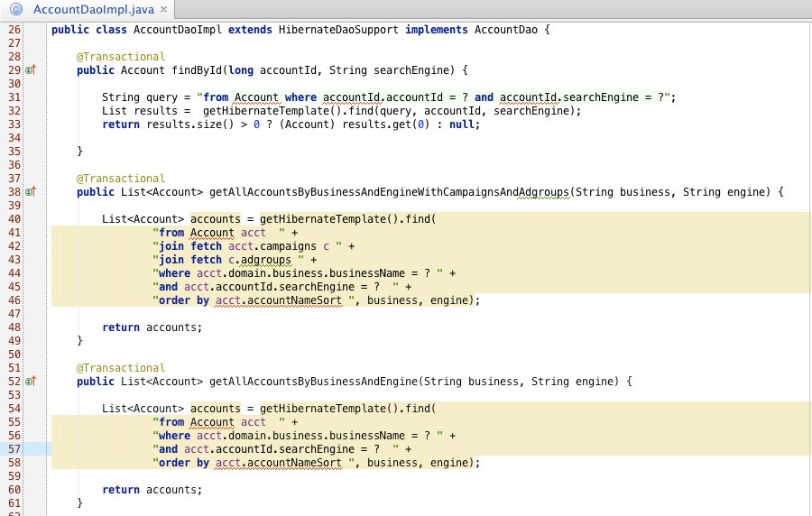Click 'where acct.domain.business.businessName' on line 44
This screenshot has width=812, height=516.
[x=281, y=273]
